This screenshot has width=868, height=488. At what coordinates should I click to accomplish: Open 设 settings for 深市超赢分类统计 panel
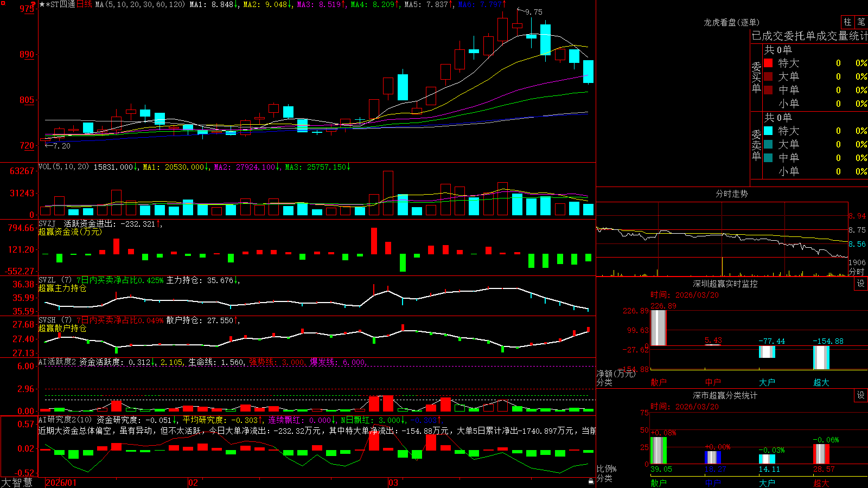tap(861, 395)
